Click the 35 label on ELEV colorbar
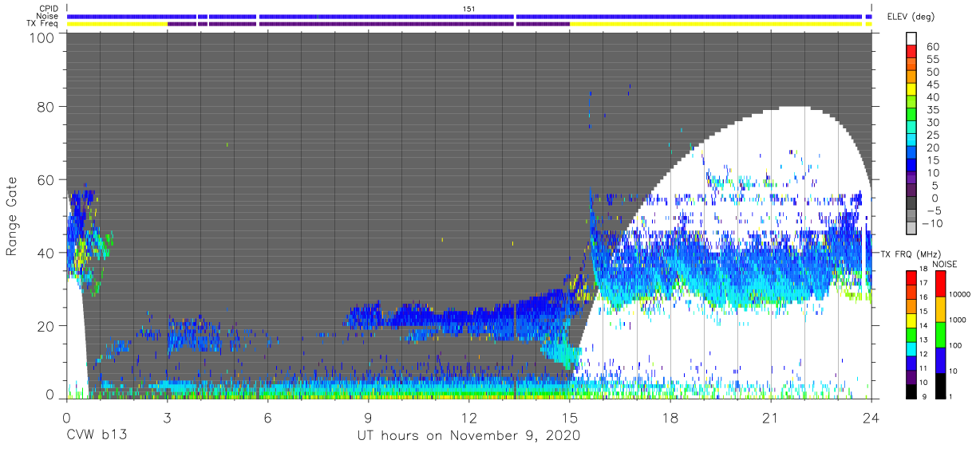 [932, 110]
